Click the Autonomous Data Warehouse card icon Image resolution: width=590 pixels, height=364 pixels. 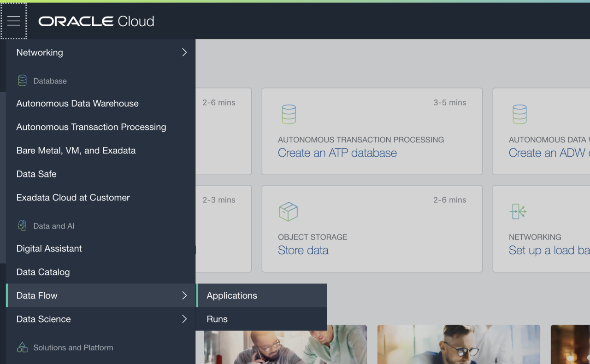[519, 114]
